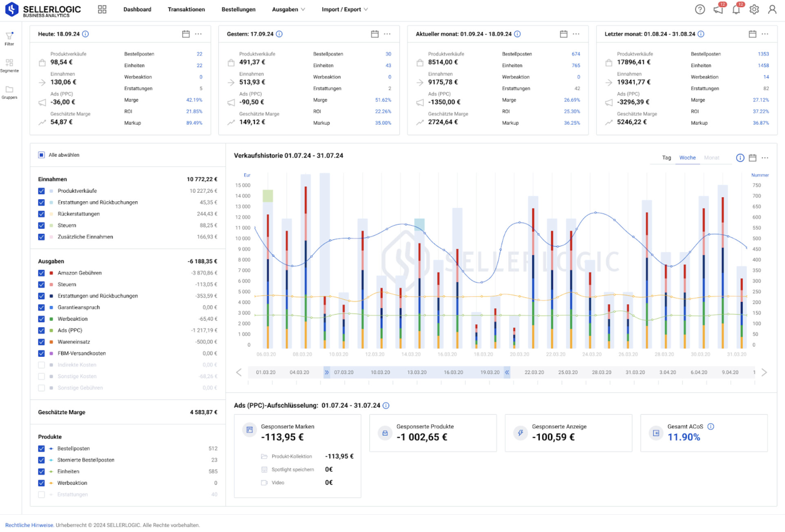
Task: Expand the Import / Export dropdown menu
Action: point(344,9)
